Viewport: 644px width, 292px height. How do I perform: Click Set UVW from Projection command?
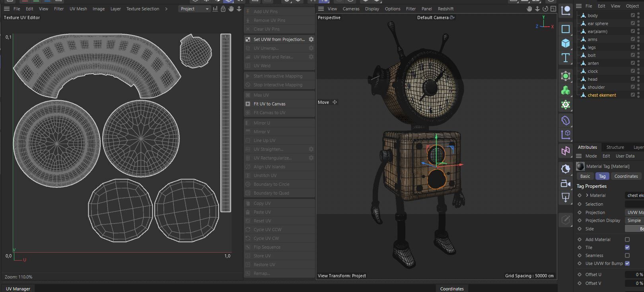click(279, 39)
